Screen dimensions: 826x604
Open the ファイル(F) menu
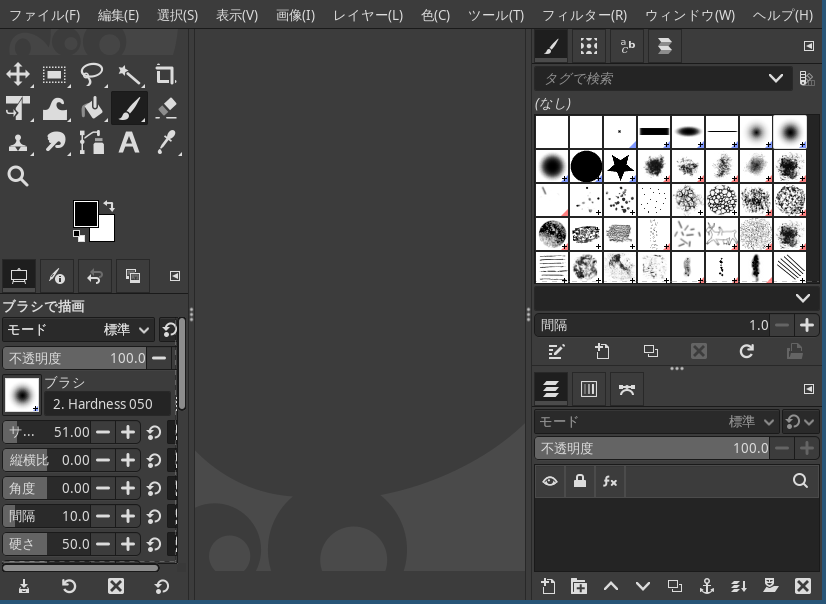44,15
